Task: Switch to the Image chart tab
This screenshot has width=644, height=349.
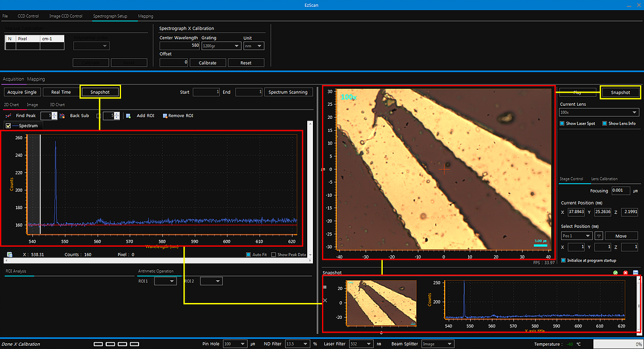Action: 32,105
